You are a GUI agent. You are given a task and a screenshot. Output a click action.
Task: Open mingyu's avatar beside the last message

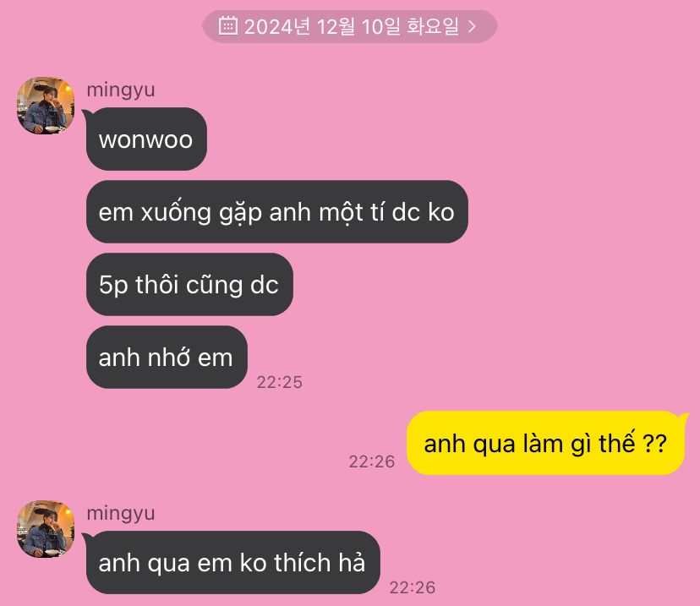(x=46, y=529)
